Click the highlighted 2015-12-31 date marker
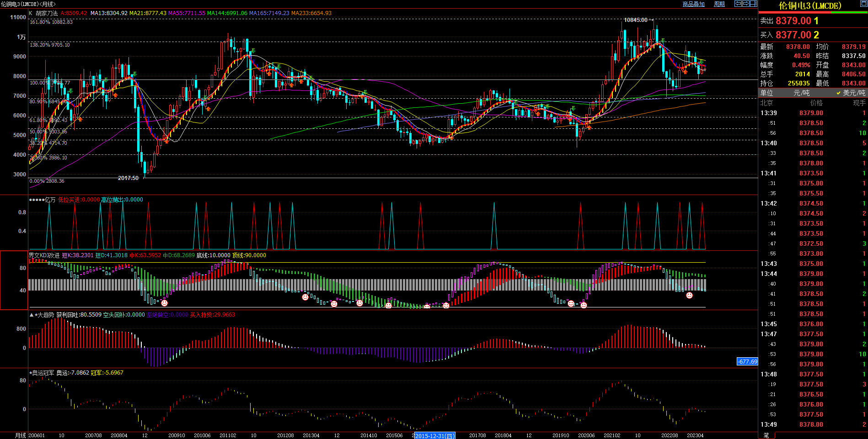This screenshot has width=868, height=439. [434, 436]
